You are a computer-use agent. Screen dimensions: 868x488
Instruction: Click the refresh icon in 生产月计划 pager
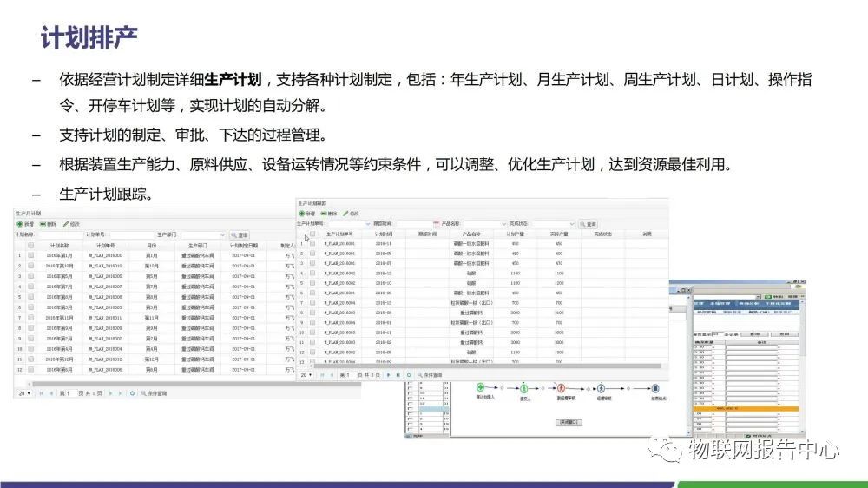(132, 393)
